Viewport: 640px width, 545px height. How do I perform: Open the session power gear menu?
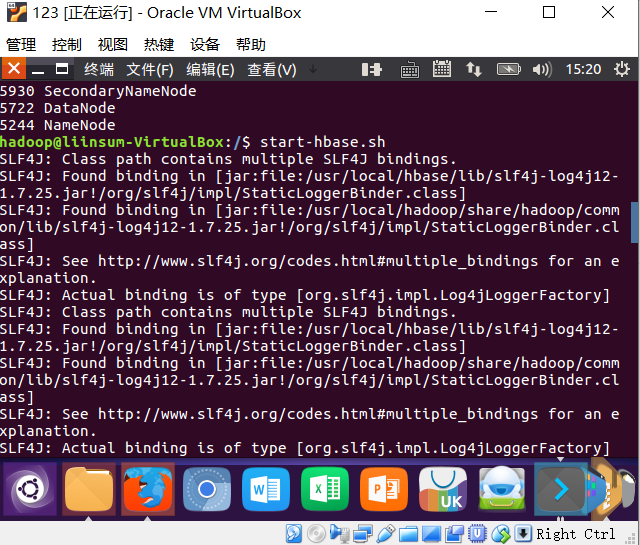[x=622, y=69]
